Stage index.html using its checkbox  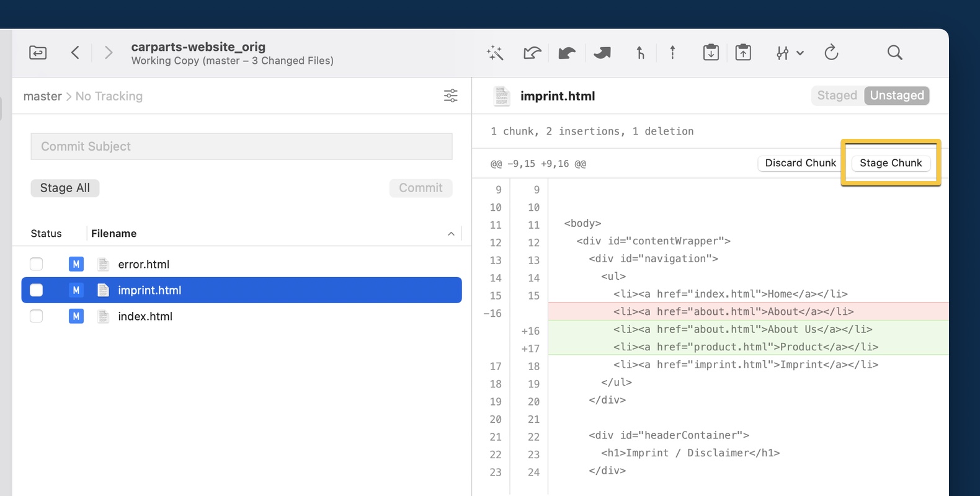pyautogui.click(x=37, y=316)
